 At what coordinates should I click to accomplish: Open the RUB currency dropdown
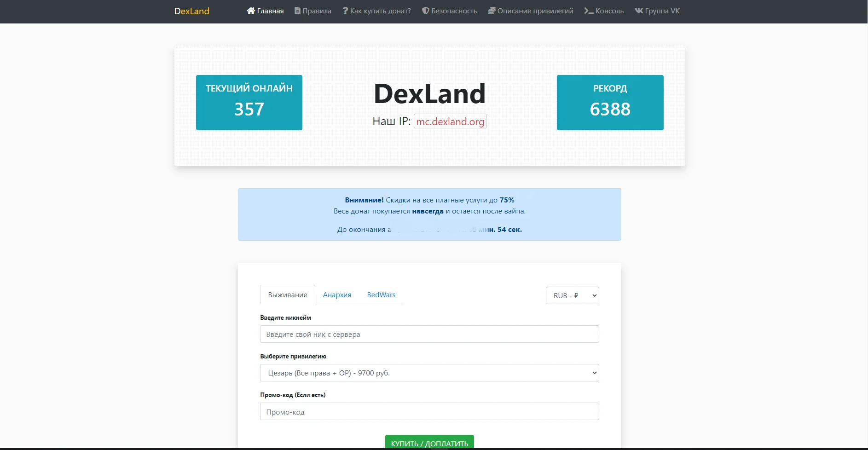pyautogui.click(x=573, y=295)
